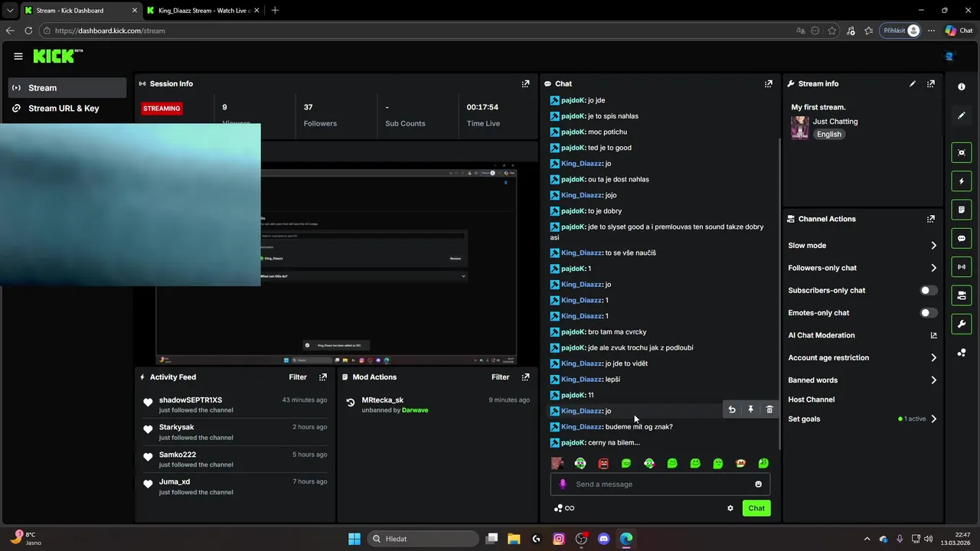Viewport: 980px width, 551px height.
Task: Open Windows Start menu
Action: pos(354,539)
